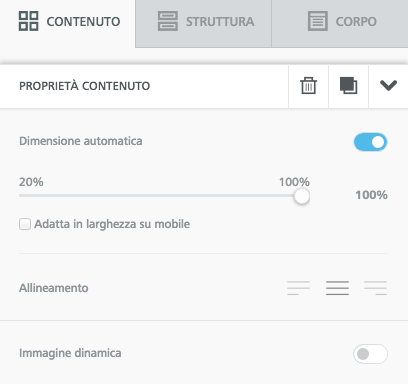
Task: Click the PROPRIETÀ CONTENUTO header
Action: (84, 86)
